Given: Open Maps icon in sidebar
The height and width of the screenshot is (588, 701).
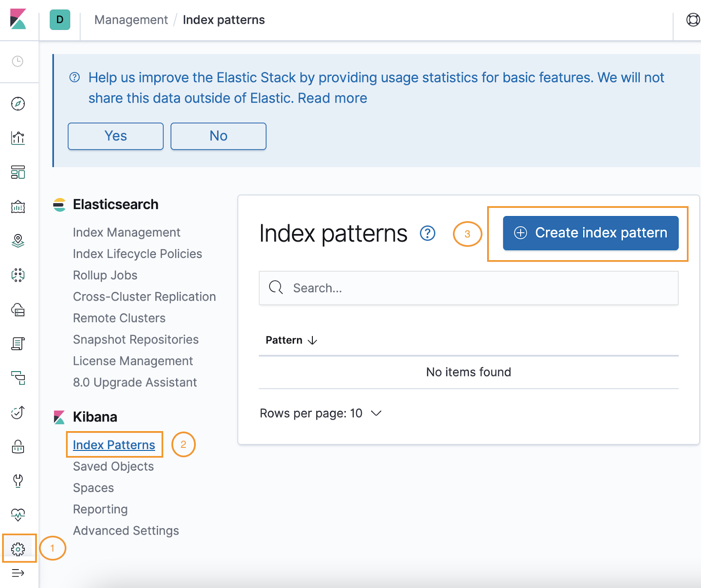Looking at the screenshot, I should (x=18, y=241).
